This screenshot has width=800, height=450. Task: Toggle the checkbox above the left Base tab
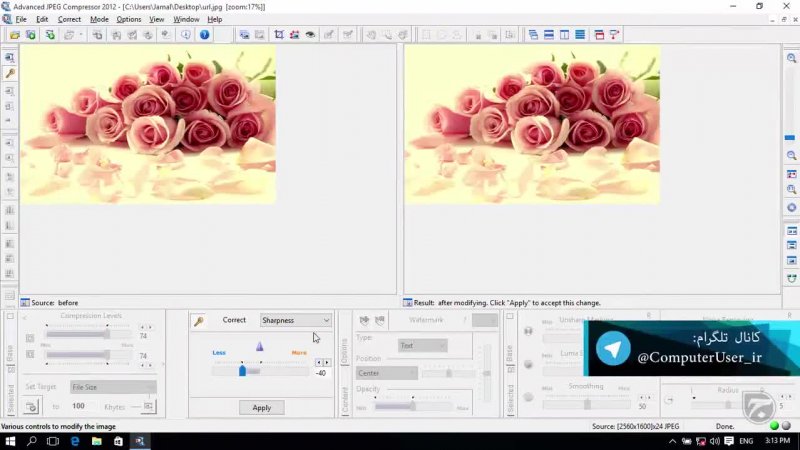tap(10, 317)
